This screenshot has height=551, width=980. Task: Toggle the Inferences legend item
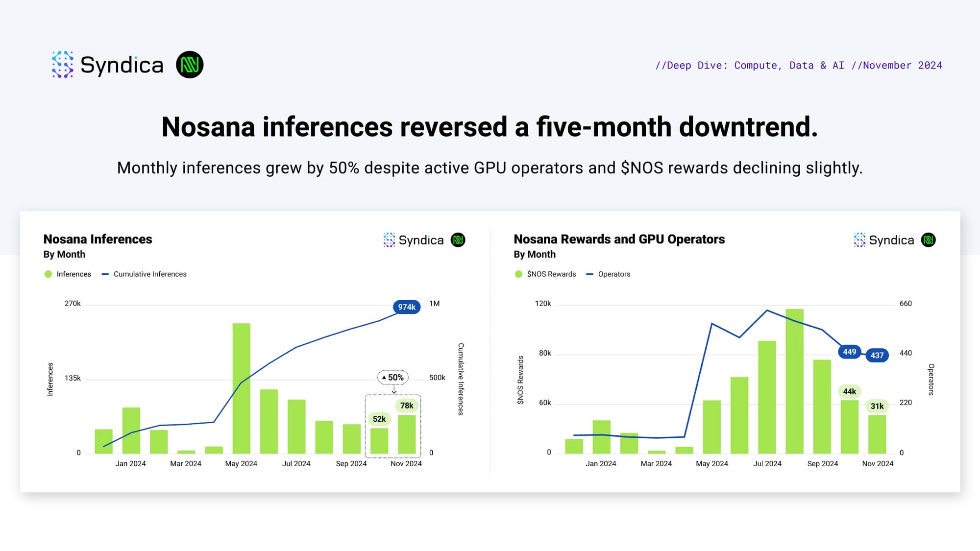[x=68, y=274]
